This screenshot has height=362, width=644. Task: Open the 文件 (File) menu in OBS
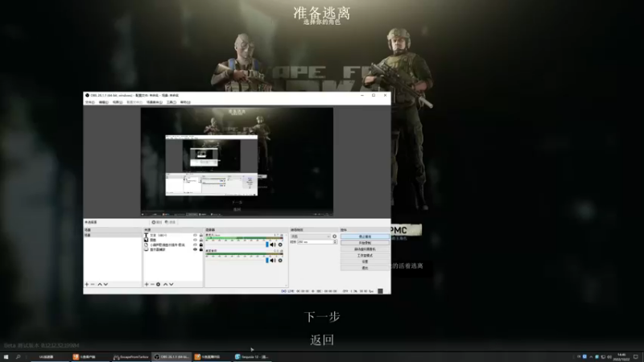click(89, 102)
